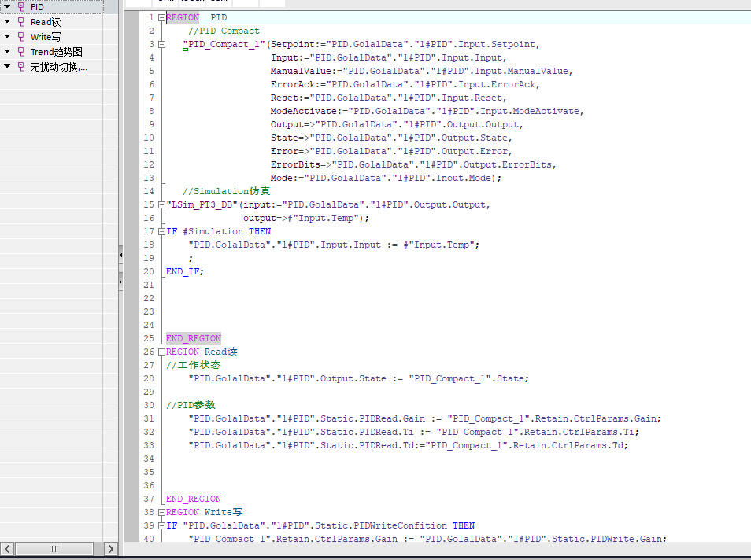This screenshot has height=560, width=751.
Task: Click the right-pointing splitter arrow beside overview
Action: (120, 282)
